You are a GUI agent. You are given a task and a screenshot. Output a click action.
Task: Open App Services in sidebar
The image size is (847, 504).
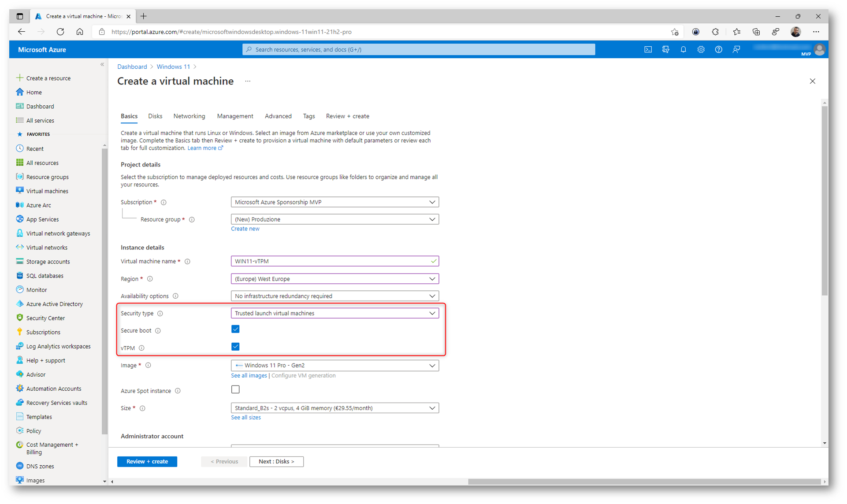coord(42,219)
